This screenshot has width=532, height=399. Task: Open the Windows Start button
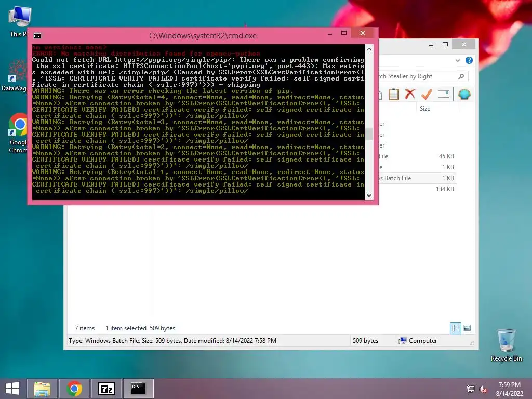click(x=12, y=389)
